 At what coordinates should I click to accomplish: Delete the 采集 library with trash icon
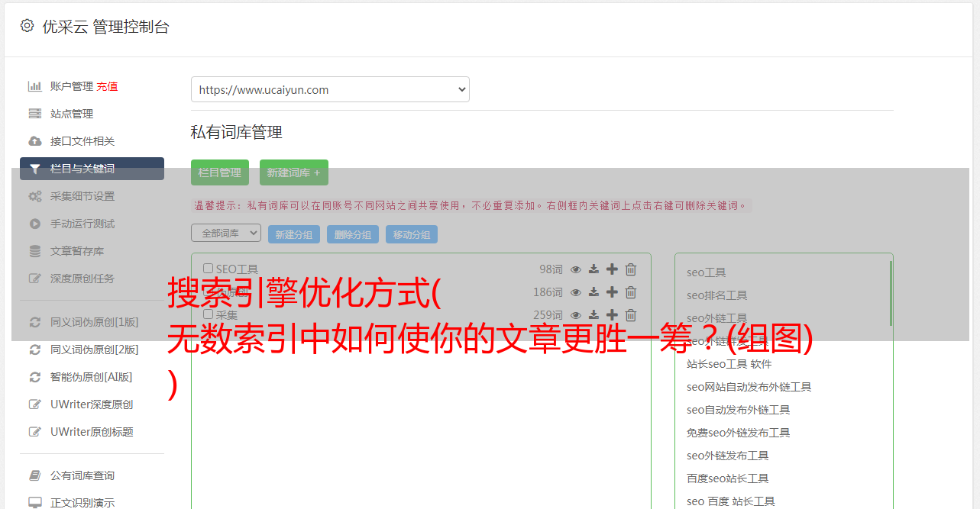pos(631,315)
